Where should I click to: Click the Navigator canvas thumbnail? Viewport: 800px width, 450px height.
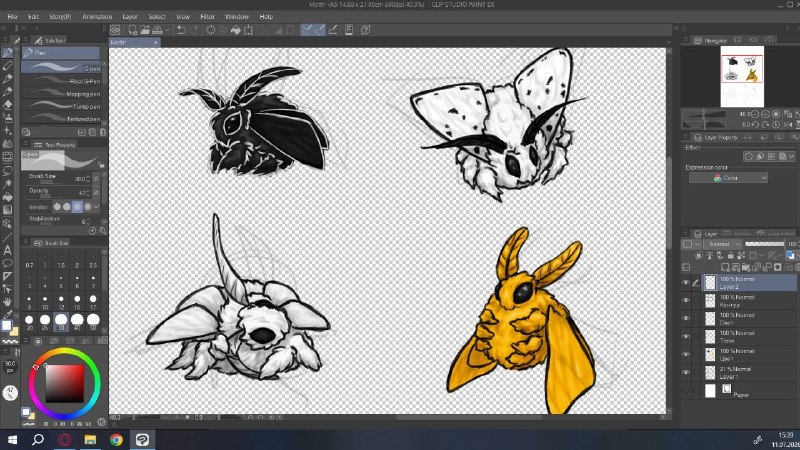click(x=742, y=77)
